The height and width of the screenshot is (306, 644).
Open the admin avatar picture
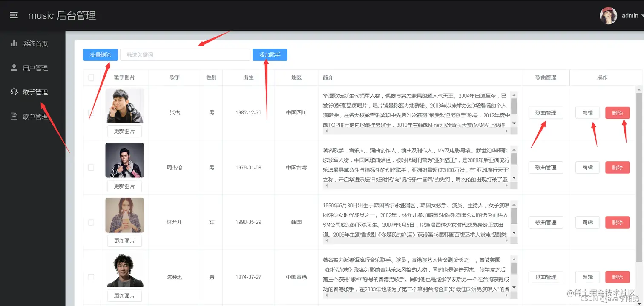pyautogui.click(x=609, y=15)
